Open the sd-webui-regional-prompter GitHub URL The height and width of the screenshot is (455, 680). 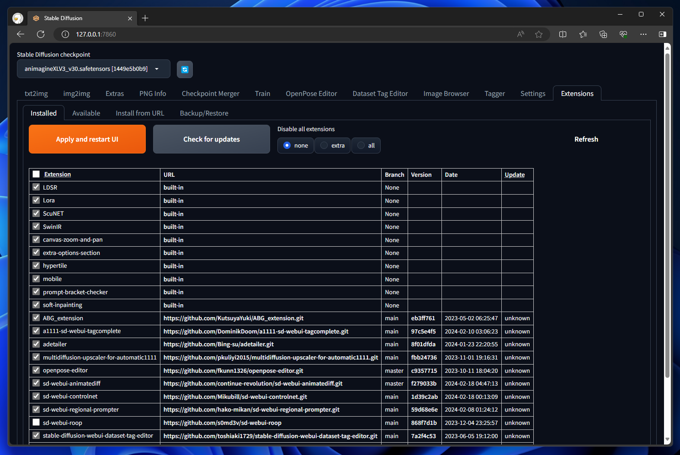(x=252, y=409)
